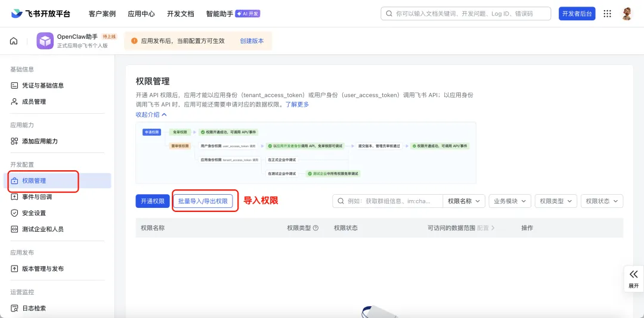This screenshot has height=318, width=644.
Task: Open 应用中心 in top navigation
Action: point(141,14)
